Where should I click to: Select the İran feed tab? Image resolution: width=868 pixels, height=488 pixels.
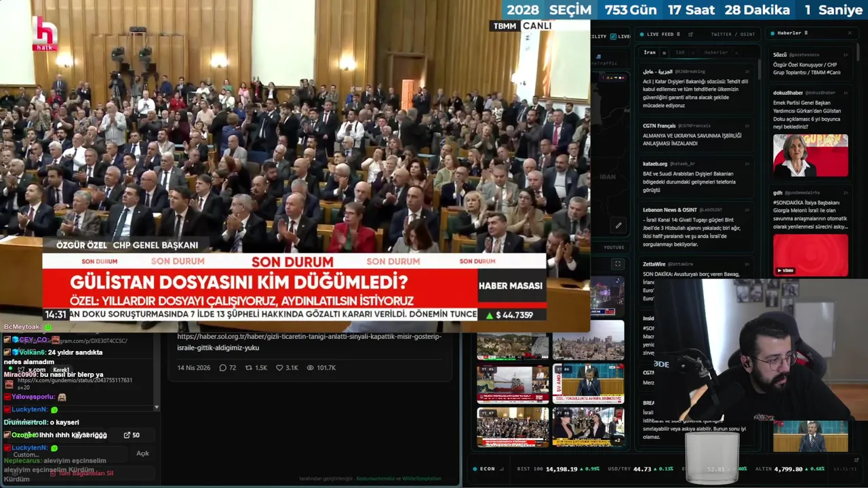click(x=650, y=52)
